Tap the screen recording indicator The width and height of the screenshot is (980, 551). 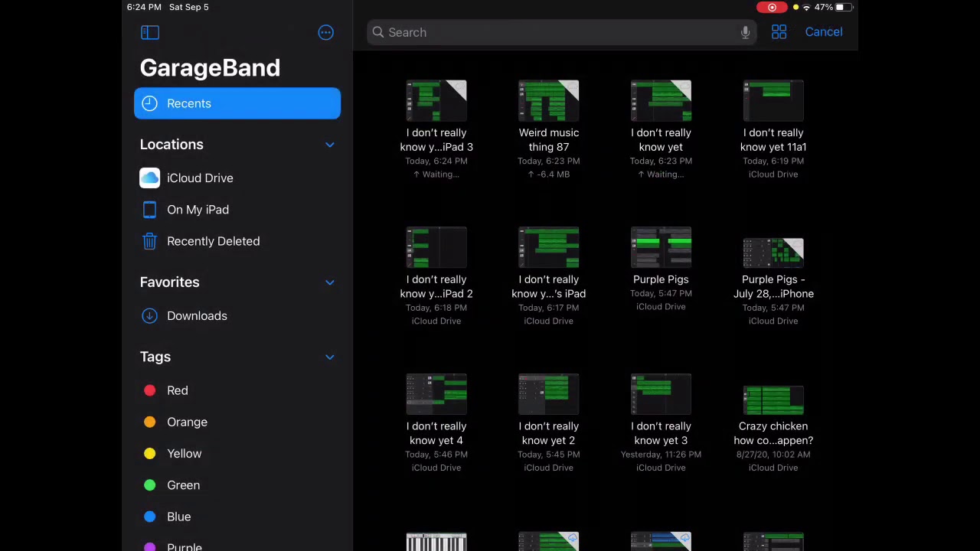772,8
